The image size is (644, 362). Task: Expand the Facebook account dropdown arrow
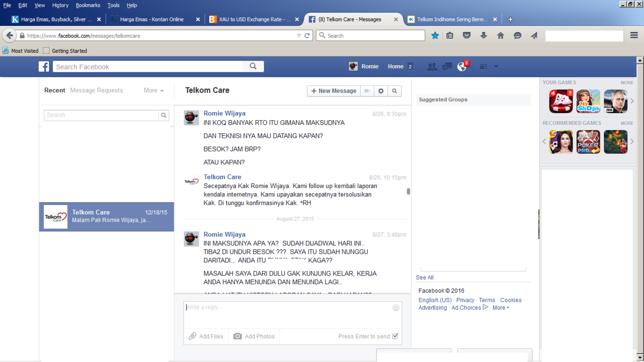click(x=496, y=67)
